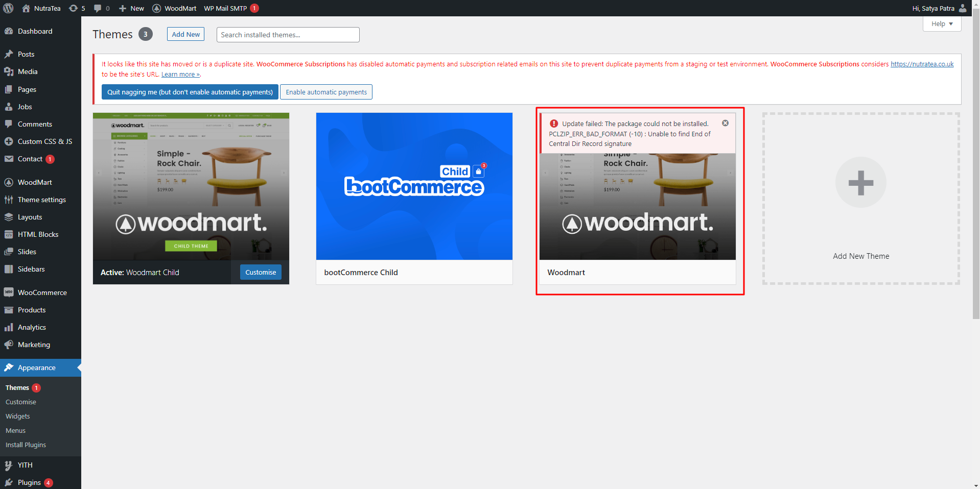
Task: Open Menus under Appearance
Action: click(16, 431)
